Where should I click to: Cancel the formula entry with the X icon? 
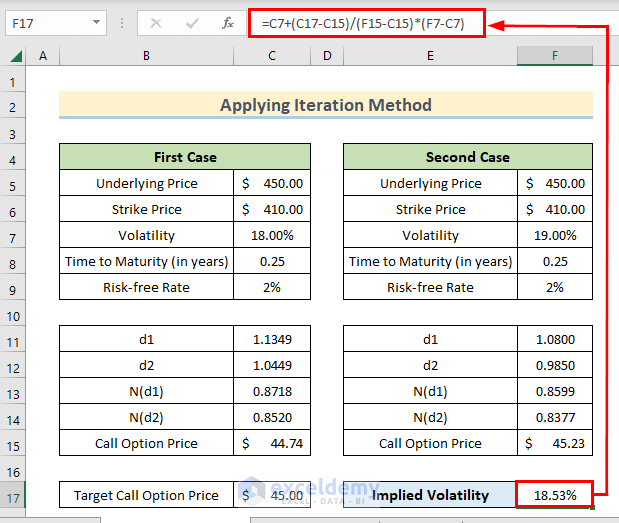pos(156,22)
